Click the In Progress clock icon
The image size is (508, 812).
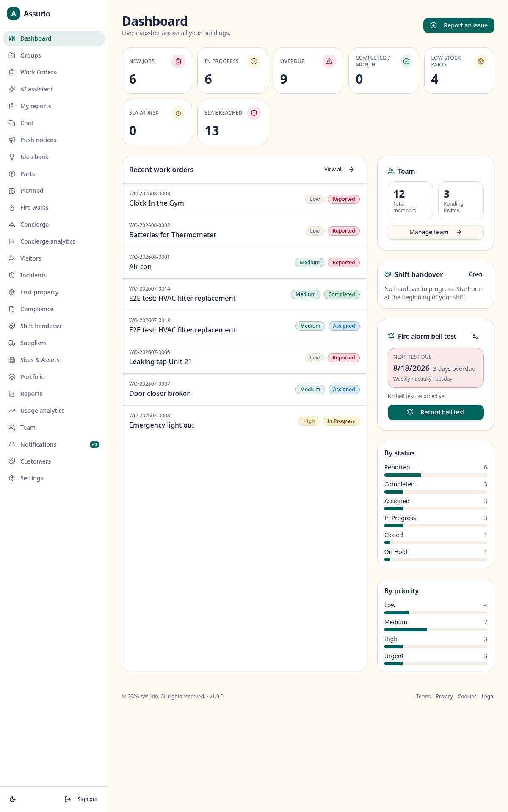pos(254,61)
